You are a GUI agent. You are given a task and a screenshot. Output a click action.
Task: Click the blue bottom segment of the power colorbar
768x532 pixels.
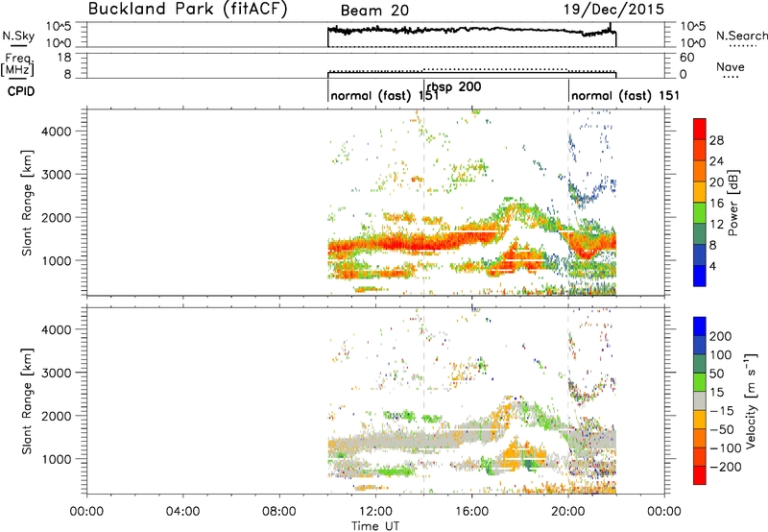click(x=700, y=276)
